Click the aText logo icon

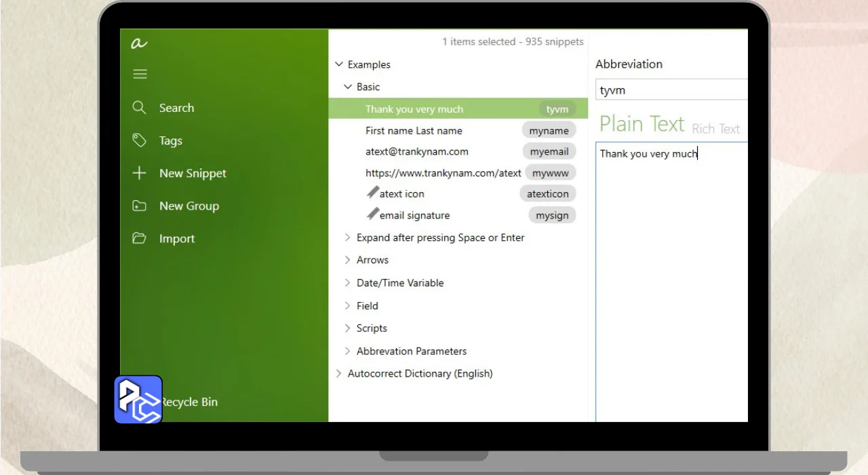pos(139,43)
